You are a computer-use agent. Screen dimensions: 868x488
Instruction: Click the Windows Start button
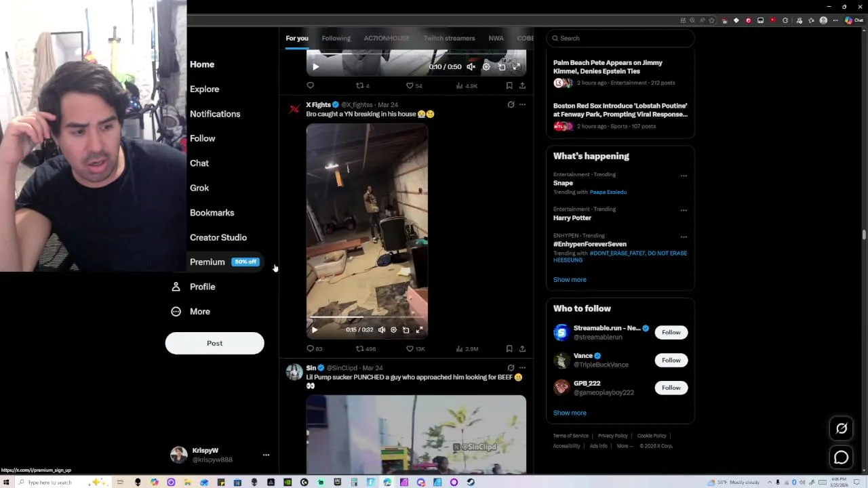6,482
